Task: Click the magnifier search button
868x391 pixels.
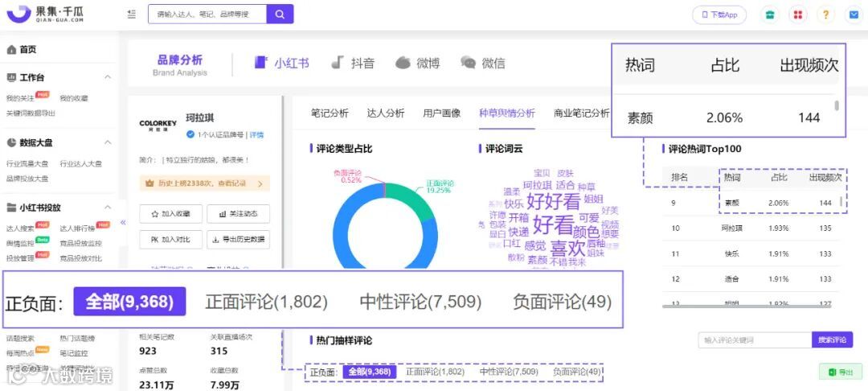Action: pos(280,14)
